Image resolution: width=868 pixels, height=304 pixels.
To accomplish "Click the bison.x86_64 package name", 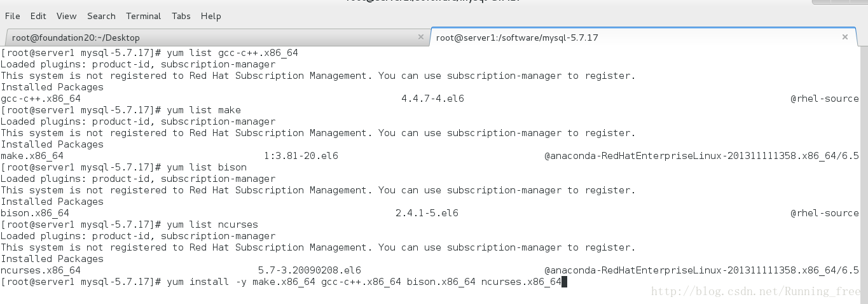I will (35, 213).
